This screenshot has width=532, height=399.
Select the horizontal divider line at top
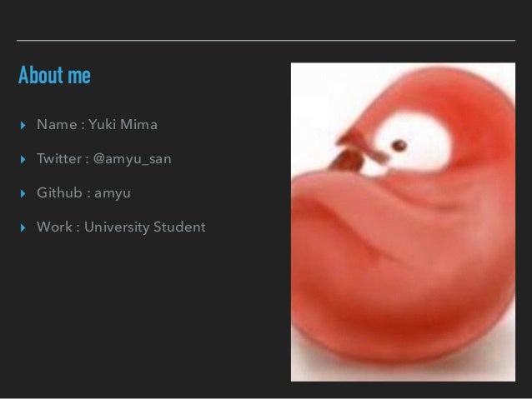[x=266, y=40]
